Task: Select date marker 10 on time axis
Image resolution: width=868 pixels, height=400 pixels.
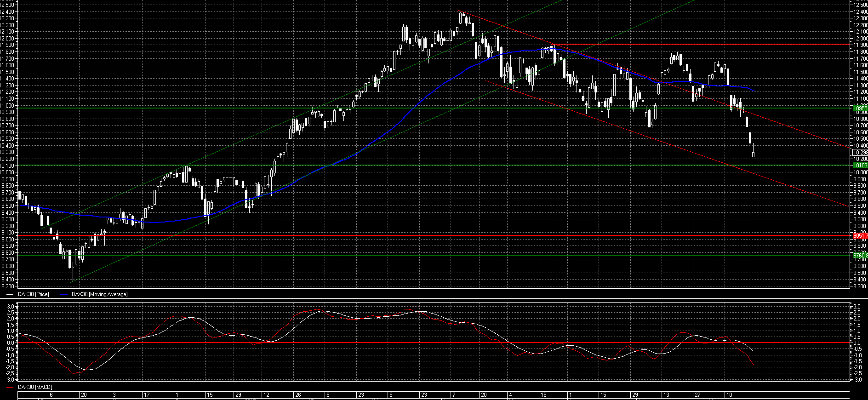Action: point(729,395)
